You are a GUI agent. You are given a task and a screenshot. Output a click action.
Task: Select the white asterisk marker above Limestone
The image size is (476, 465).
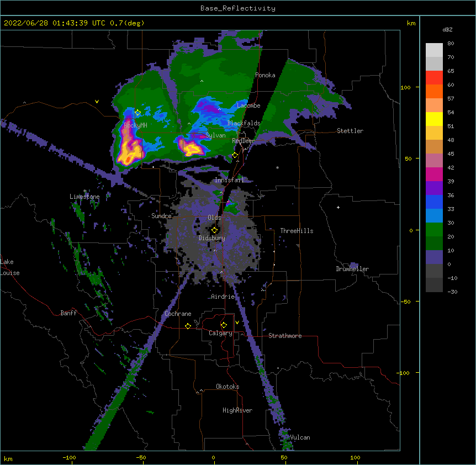[85, 191]
